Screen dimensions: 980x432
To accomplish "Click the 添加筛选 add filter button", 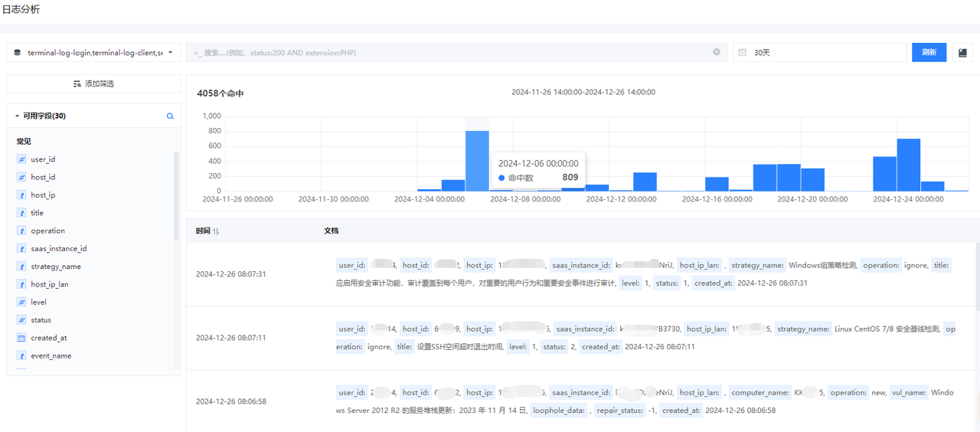I will (x=93, y=83).
